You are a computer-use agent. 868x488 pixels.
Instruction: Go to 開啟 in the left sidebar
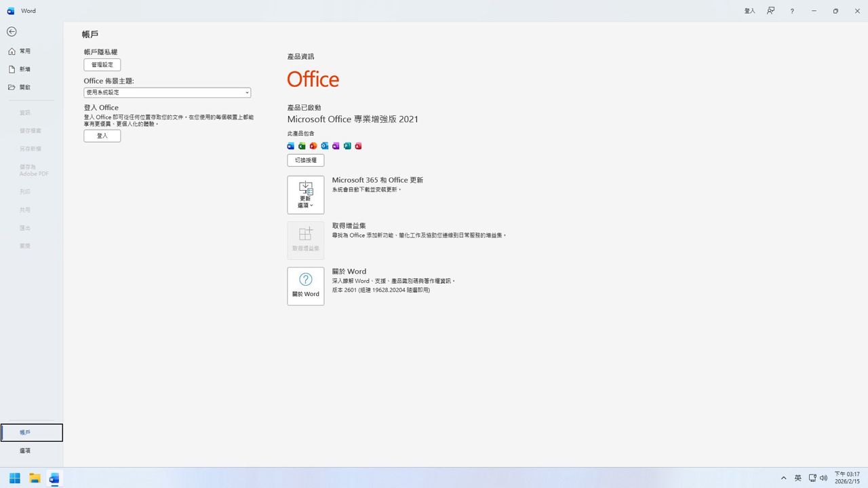point(25,88)
